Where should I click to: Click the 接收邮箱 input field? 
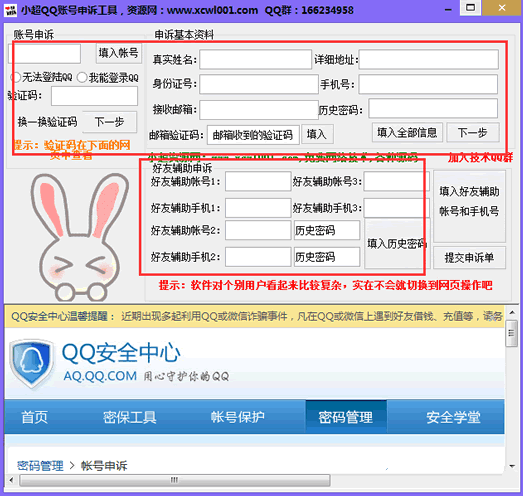tap(259, 109)
